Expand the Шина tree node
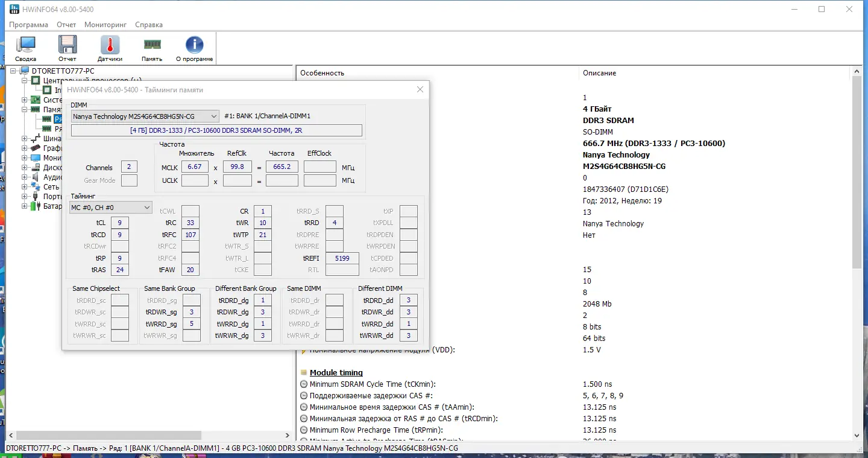 pyautogui.click(x=24, y=139)
